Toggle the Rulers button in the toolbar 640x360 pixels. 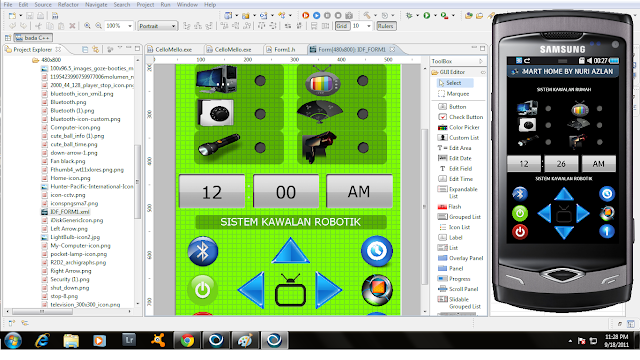[x=385, y=26]
